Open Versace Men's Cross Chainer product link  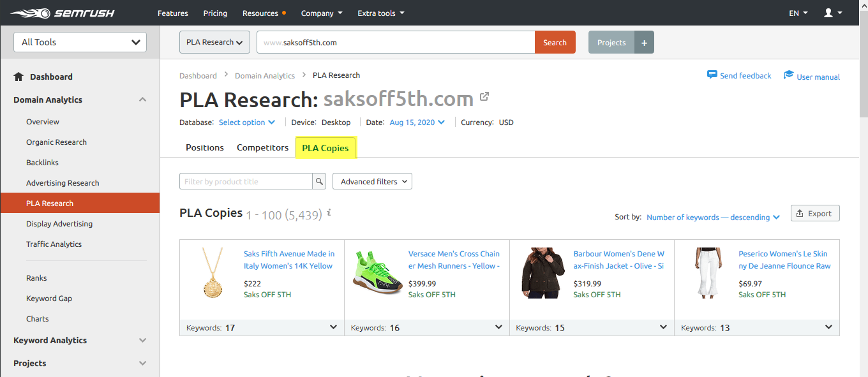454,260
